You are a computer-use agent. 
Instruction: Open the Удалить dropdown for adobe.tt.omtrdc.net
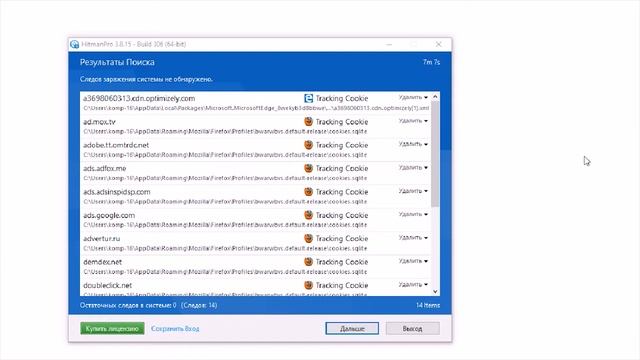pos(413,144)
